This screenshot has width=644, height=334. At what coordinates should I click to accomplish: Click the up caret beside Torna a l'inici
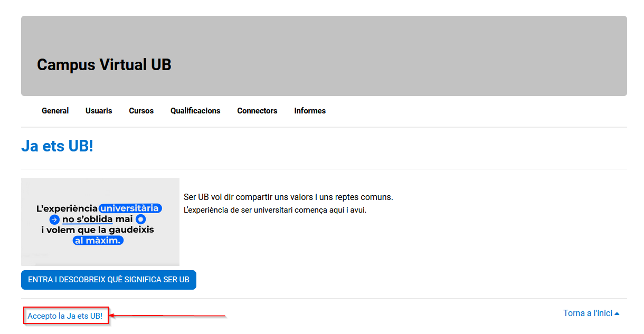click(x=617, y=314)
